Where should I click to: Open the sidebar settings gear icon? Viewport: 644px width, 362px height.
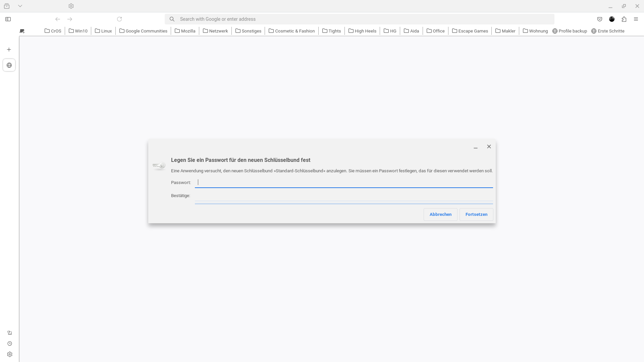[x=10, y=354]
